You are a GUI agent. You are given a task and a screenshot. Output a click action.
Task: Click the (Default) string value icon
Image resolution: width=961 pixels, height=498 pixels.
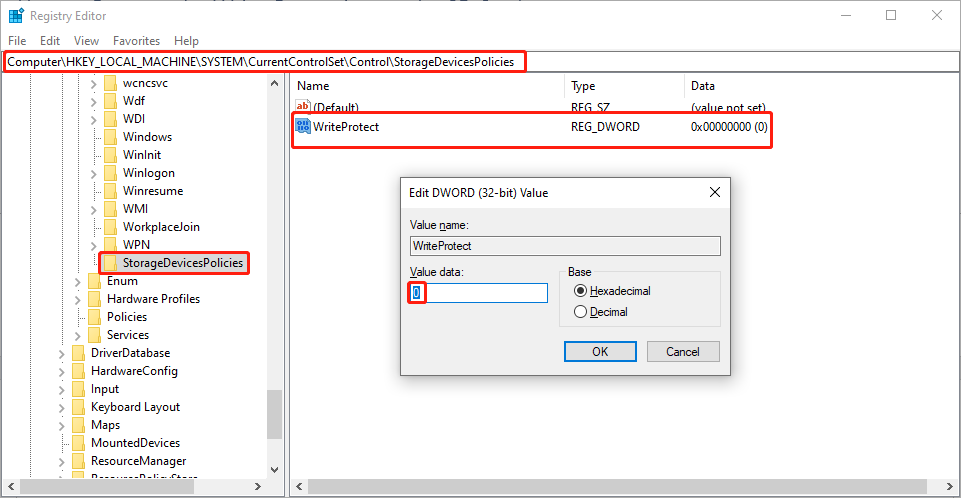pos(303,107)
